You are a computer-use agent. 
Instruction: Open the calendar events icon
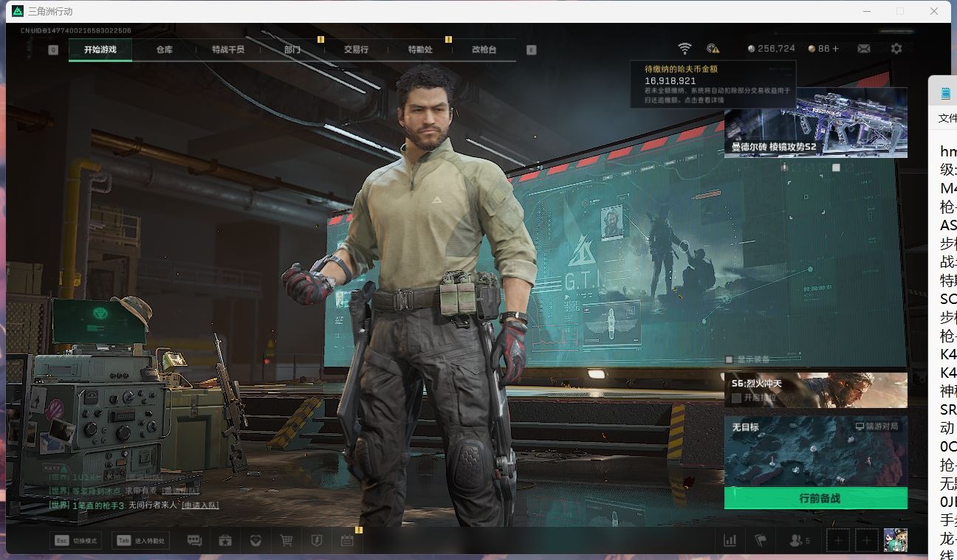[347, 541]
